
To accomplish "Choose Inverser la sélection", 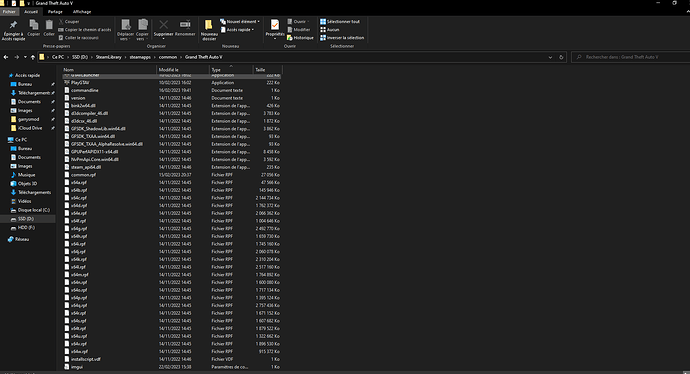I will 342,38.
